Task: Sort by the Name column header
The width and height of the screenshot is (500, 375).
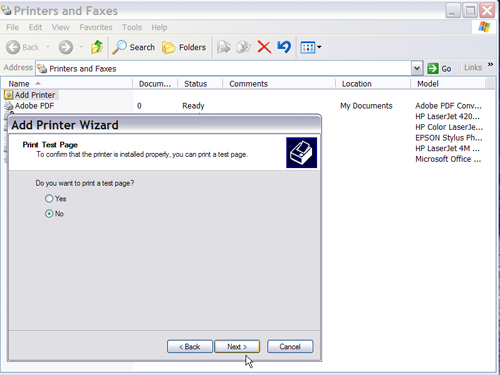Action: (x=67, y=84)
